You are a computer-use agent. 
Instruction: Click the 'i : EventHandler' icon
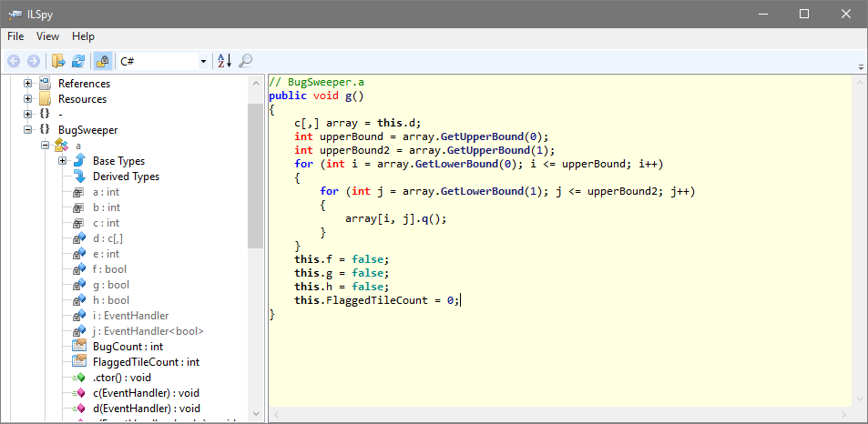[79, 316]
